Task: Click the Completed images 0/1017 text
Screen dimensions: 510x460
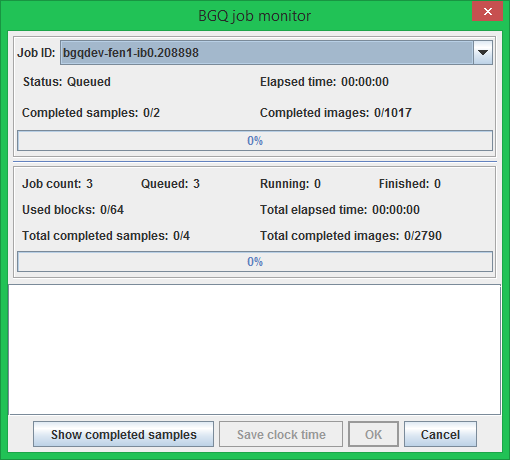Action: (x=336, y=113)
